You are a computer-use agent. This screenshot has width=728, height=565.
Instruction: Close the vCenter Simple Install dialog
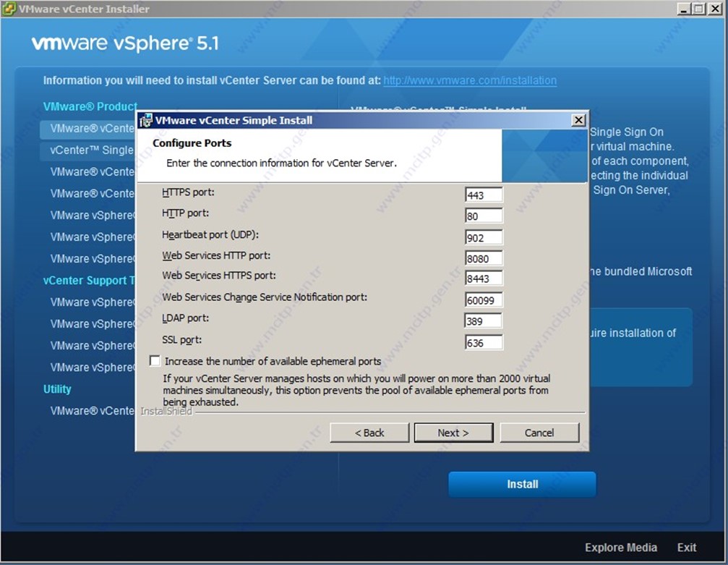click(578, 120)
